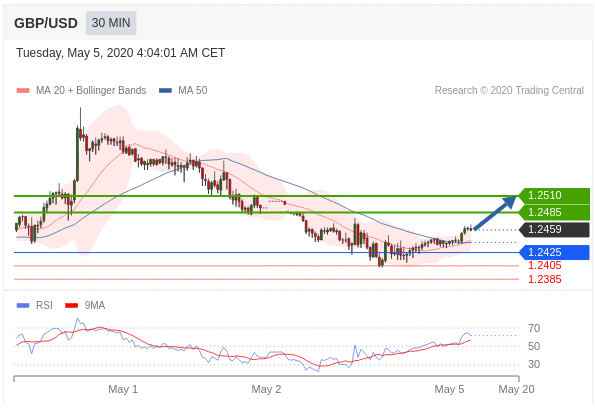Open Research © 2020 Trading Central credit
This screenshot has height=411, width=595.
(x=509, y=90)
